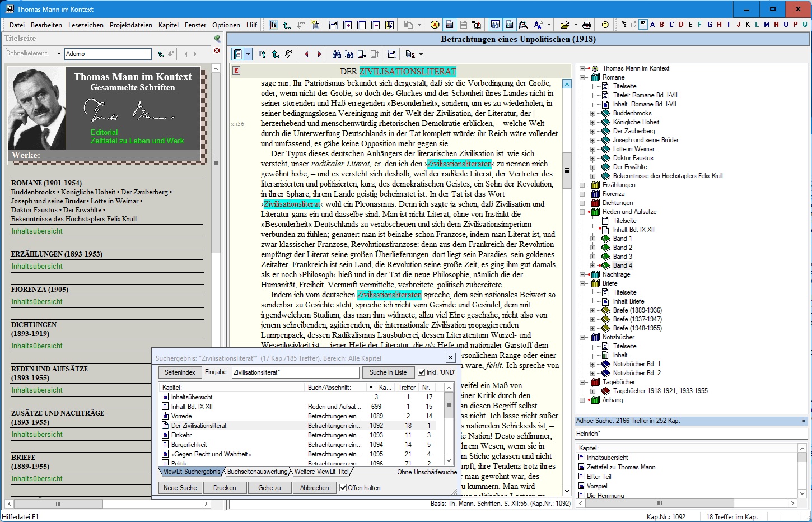Click the binoculars search icon above text

pos(337,54)
